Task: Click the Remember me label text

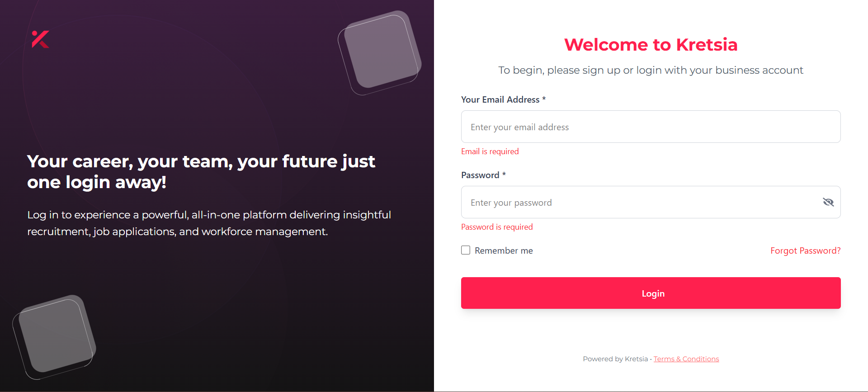Action: 503,250
